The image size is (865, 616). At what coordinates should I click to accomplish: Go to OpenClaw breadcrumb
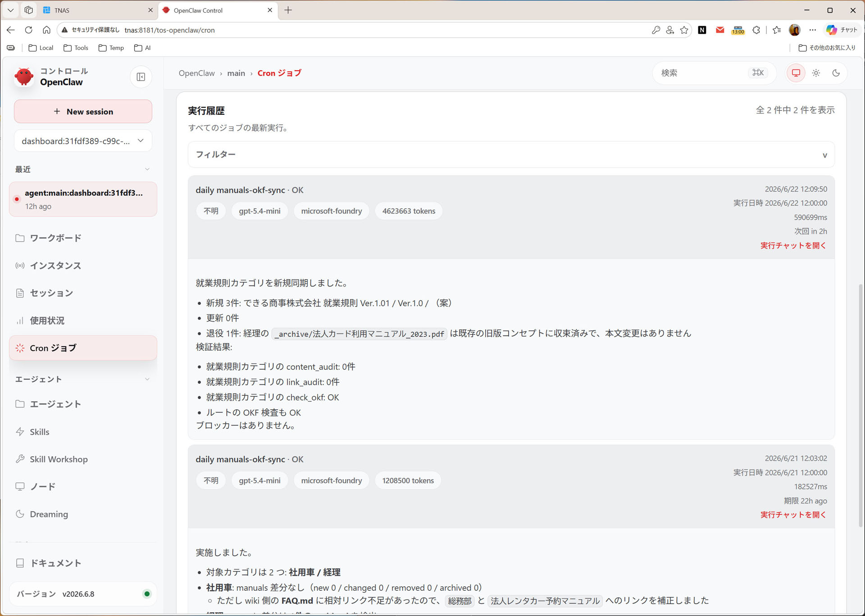(x=196, y=73)
